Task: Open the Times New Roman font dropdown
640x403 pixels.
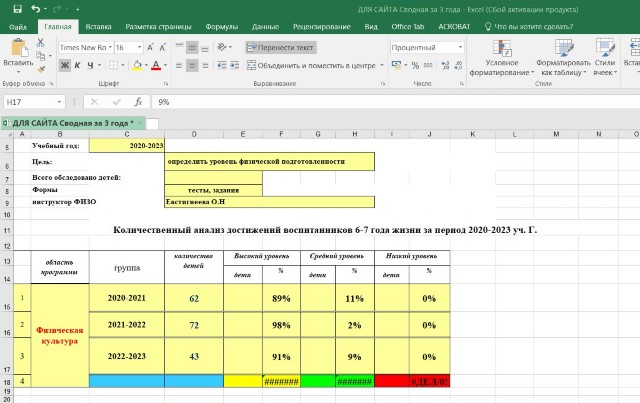Action: pos(108,47)
